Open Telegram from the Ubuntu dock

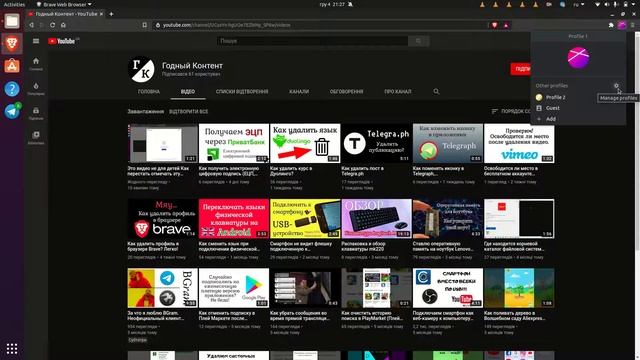12,111
